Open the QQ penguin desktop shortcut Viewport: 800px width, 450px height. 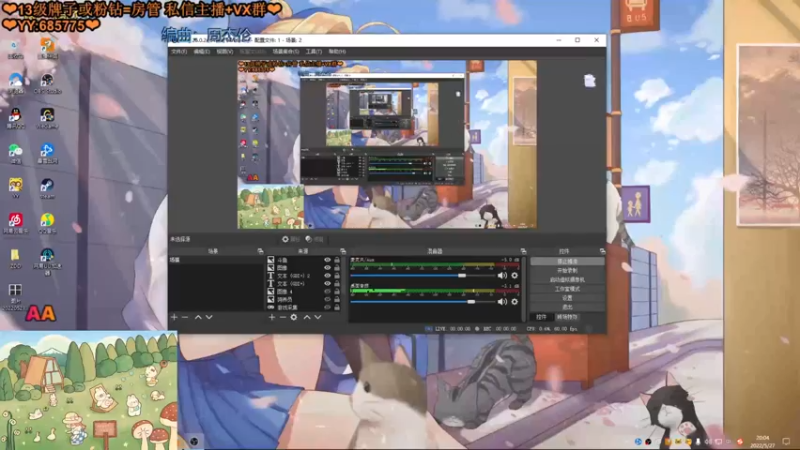(15, 118)
